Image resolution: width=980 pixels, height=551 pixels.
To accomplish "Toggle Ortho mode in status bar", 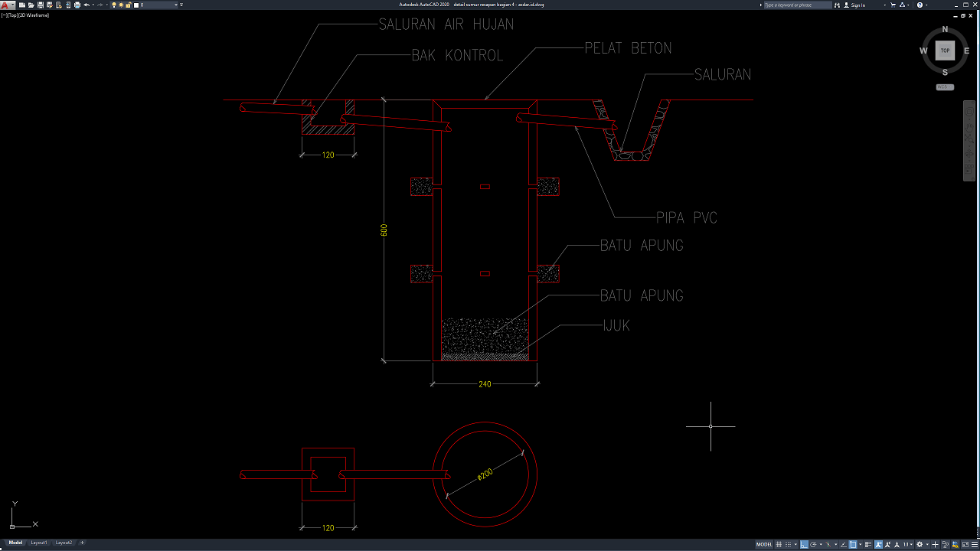I will click(x=804, y=544).
